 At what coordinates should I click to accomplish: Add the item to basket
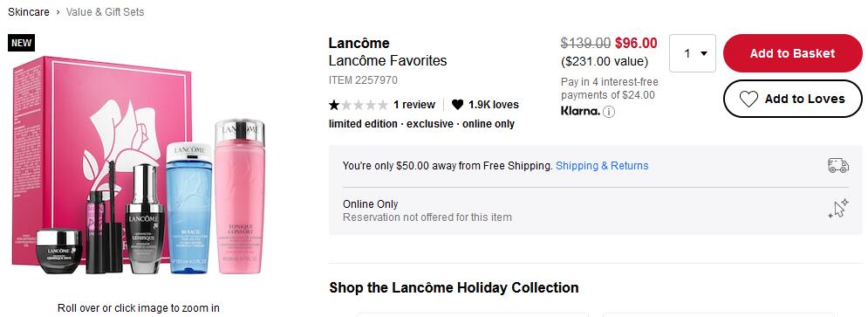[x=792, y=53]
